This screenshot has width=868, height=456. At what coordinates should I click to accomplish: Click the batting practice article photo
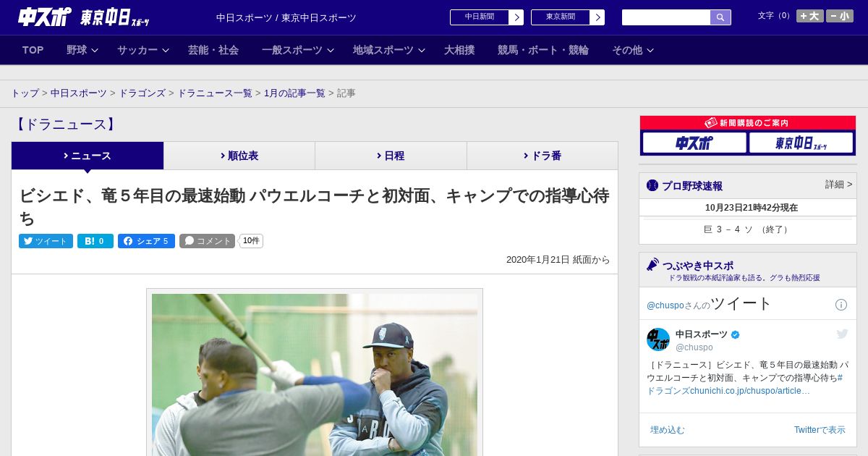click(315, 375)
